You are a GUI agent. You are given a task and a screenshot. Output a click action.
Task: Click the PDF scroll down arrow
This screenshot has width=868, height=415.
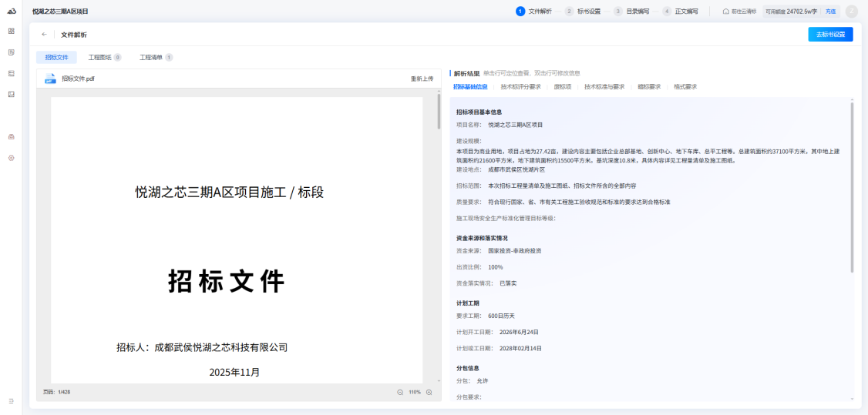click(439, 381)
